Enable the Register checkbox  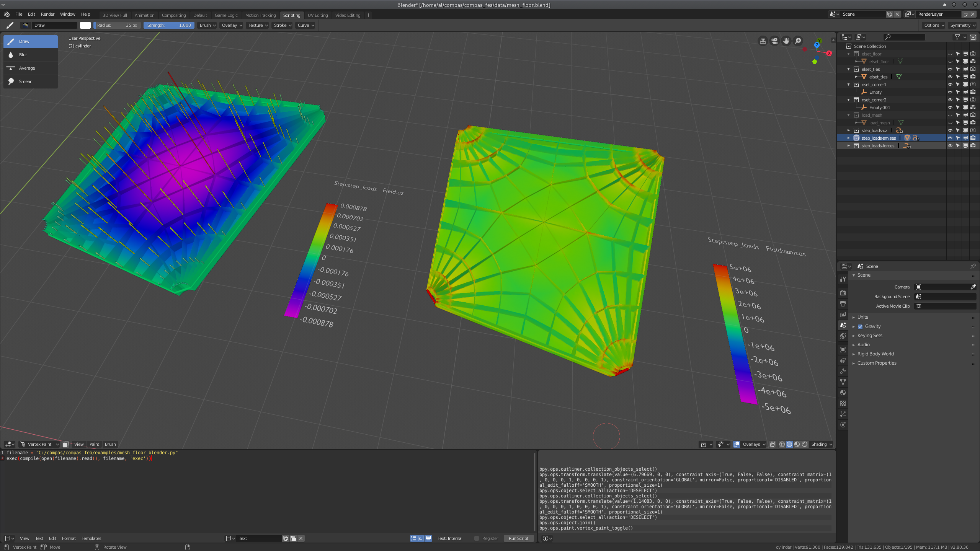pyautogui.click(x=477, y=538)
